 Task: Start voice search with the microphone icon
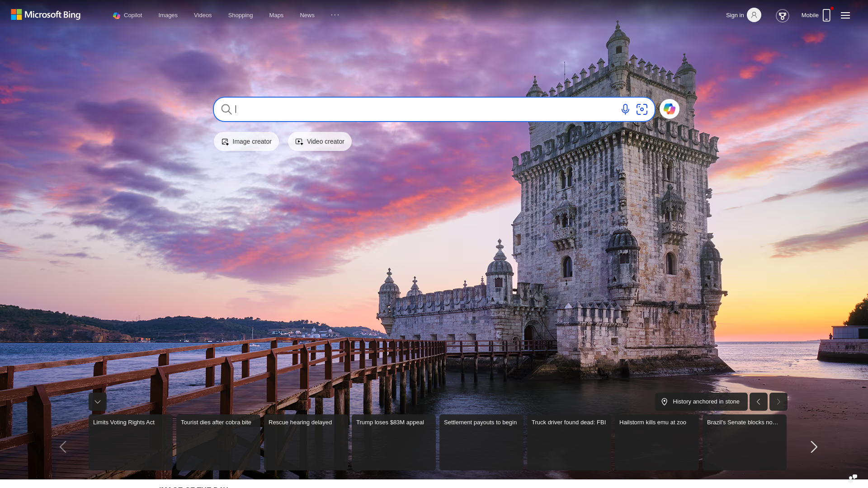click(625, 109)
